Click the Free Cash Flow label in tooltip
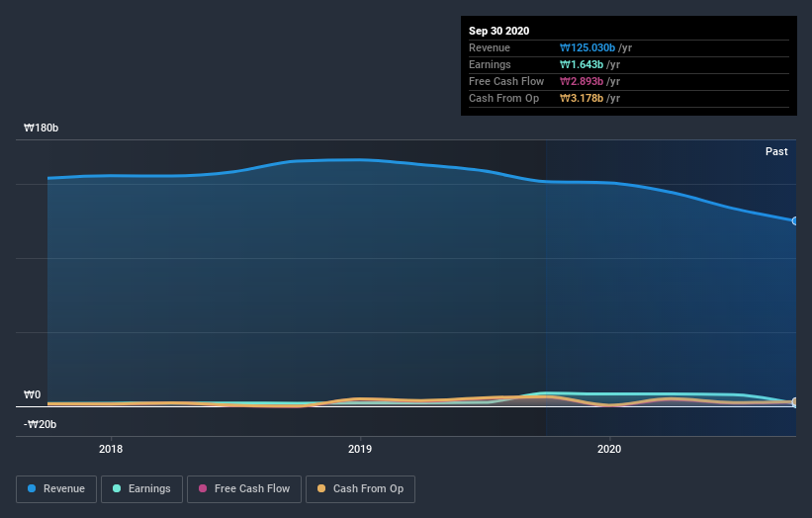Screen dimensions: 812x518 506,81
